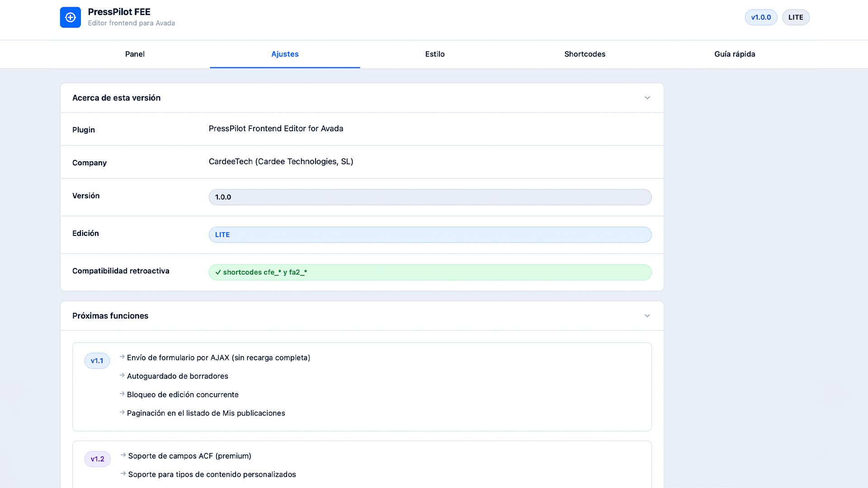Click the arrow before Bloqueo de edición concurrente
The image size is (868, 488).
[x=121, y=394]
